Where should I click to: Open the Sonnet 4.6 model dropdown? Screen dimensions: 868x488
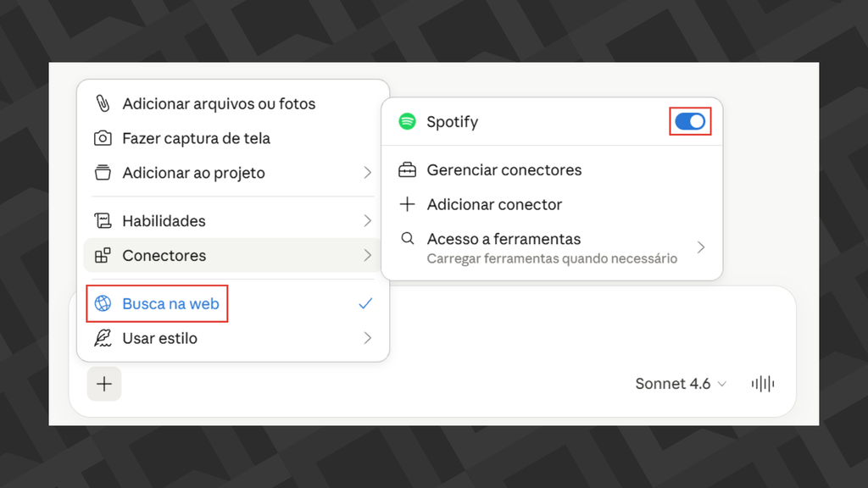point(681,384)
